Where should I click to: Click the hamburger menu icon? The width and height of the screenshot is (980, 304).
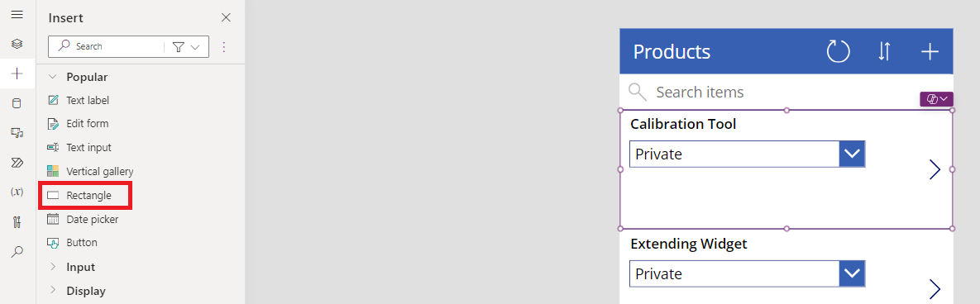pos(17,14)
